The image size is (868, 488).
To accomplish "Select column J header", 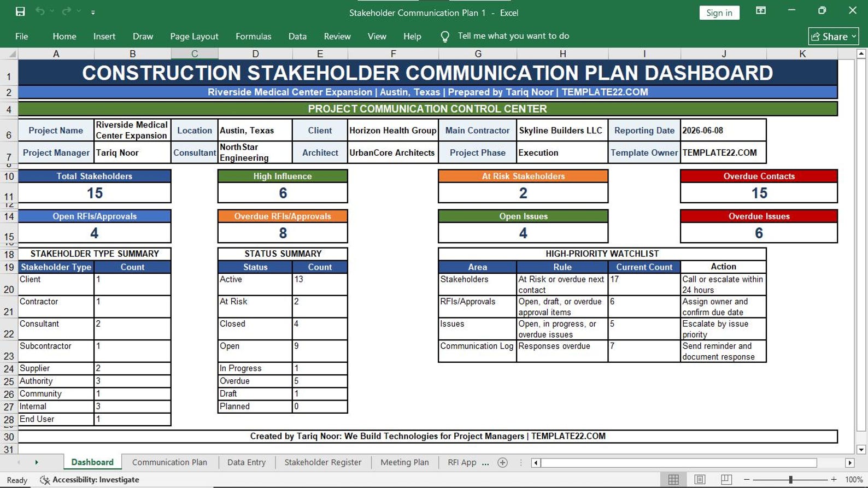I will [724, 54].
